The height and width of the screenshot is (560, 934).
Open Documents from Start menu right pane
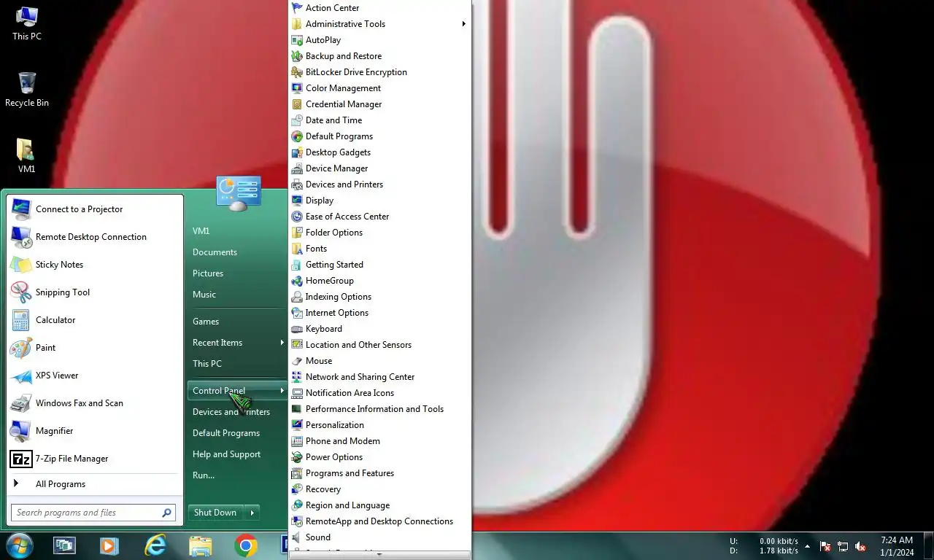click(237, 252)
